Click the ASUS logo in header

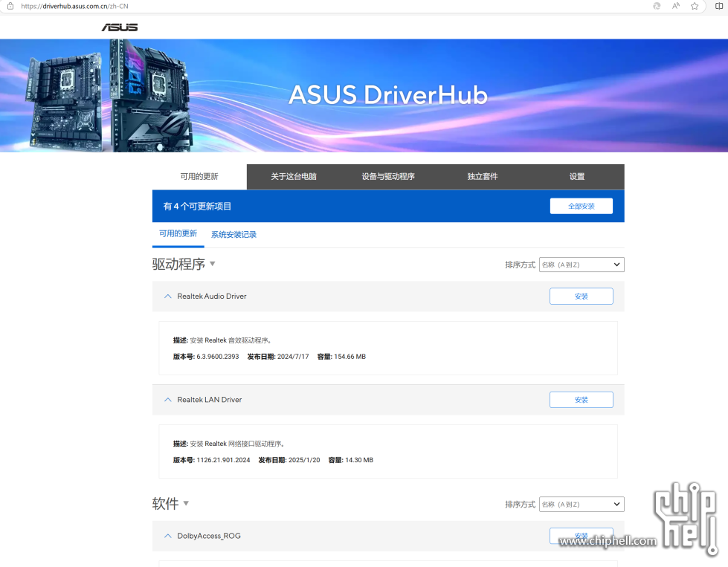(120, 27)
